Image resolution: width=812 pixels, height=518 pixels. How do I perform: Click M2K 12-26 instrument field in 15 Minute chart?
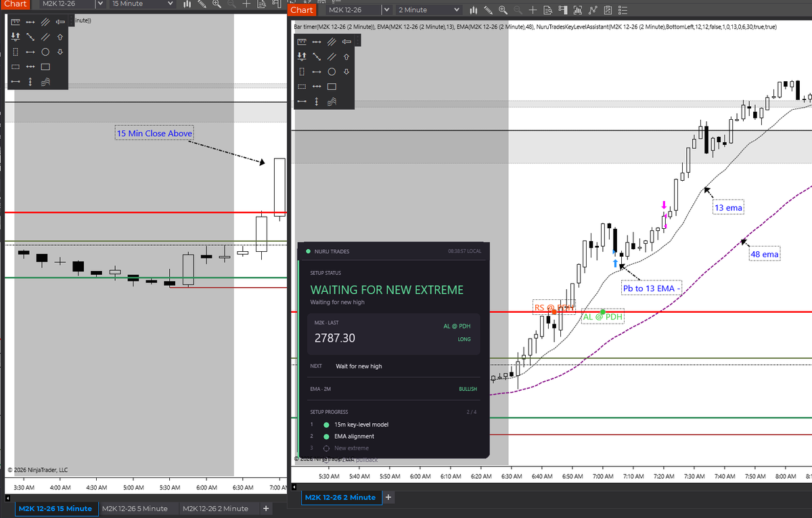66,4
